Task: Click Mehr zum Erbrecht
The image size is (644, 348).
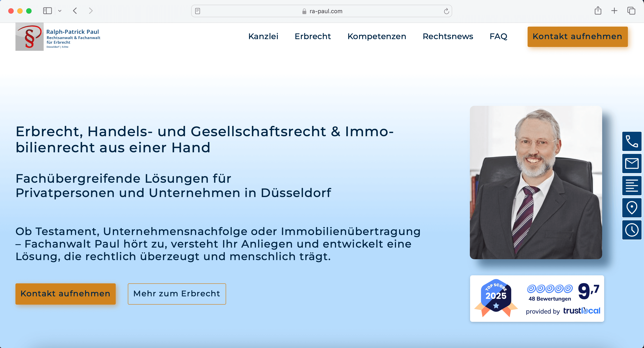Action: 176,294
